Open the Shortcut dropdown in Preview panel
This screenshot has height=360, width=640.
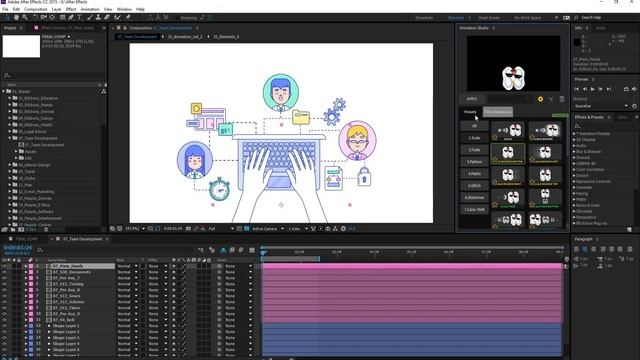tap(601, 106)
